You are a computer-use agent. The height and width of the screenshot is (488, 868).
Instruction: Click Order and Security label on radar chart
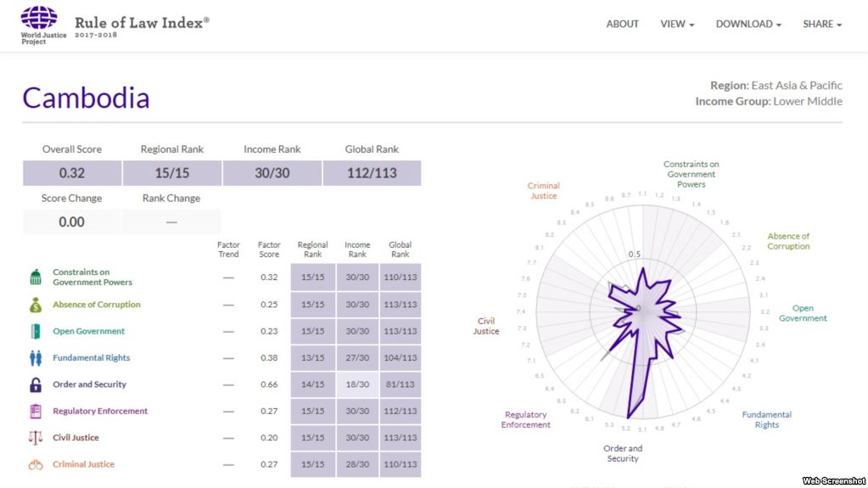pos(623,453)
